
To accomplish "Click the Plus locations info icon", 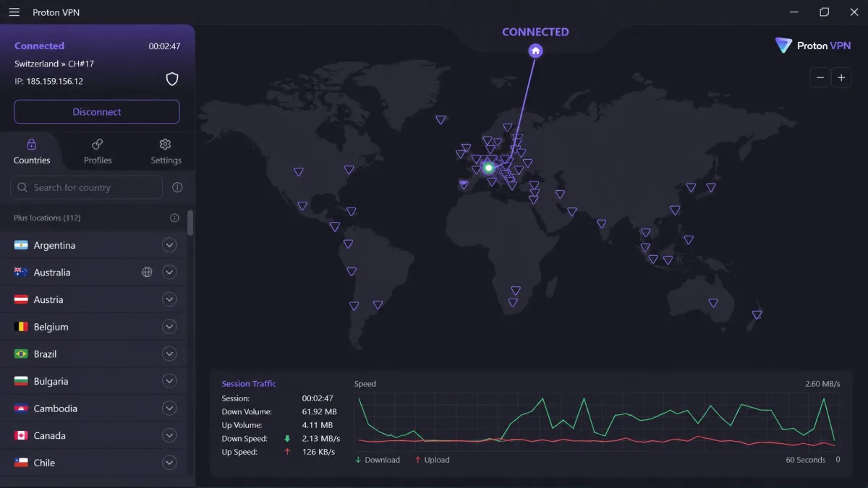I will click(x=174, y=218).
